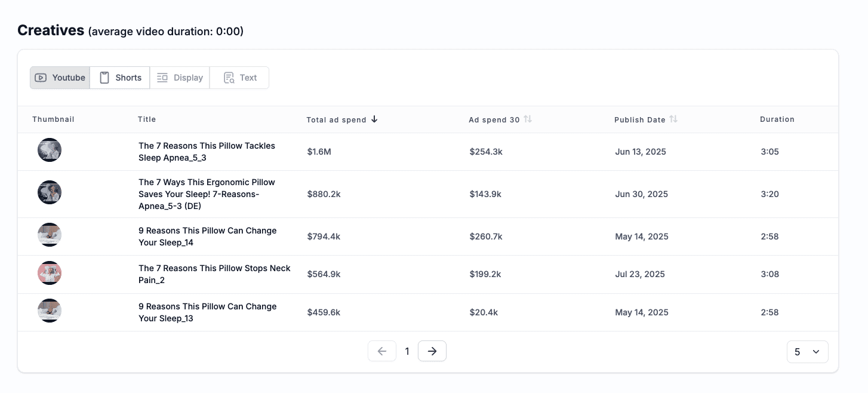Click 'The 7 Reasons This Pillow Stops Neck Pain_2'
Image resolution: width=868 pixels, height=393 pixels.
(214, 274)
